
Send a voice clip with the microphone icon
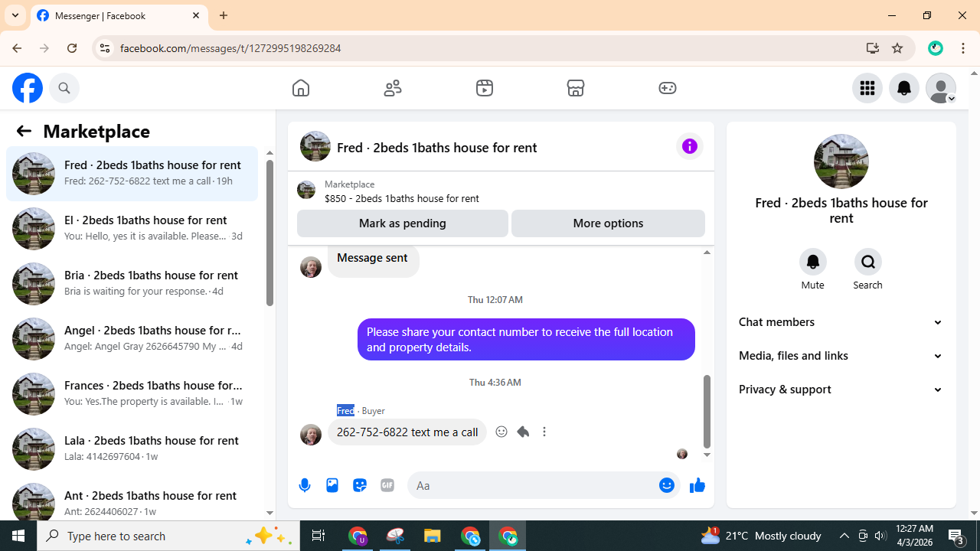(x=305, y=485)
